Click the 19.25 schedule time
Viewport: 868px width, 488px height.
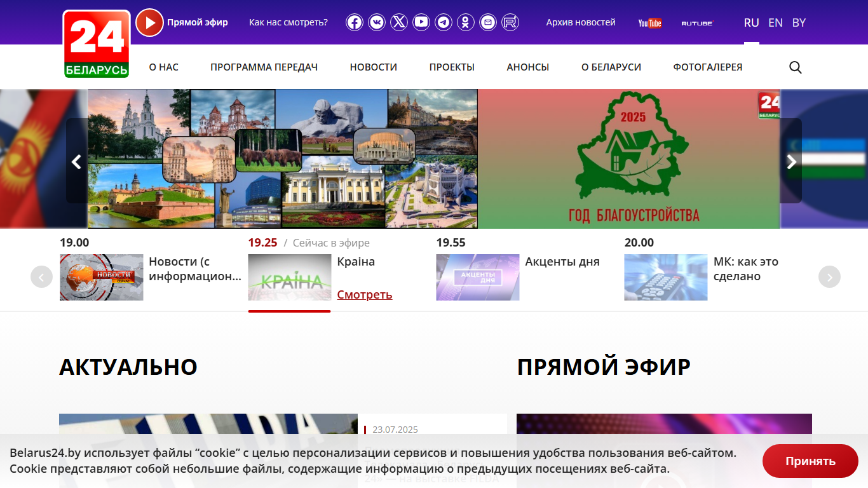click(x=263, y=243)
